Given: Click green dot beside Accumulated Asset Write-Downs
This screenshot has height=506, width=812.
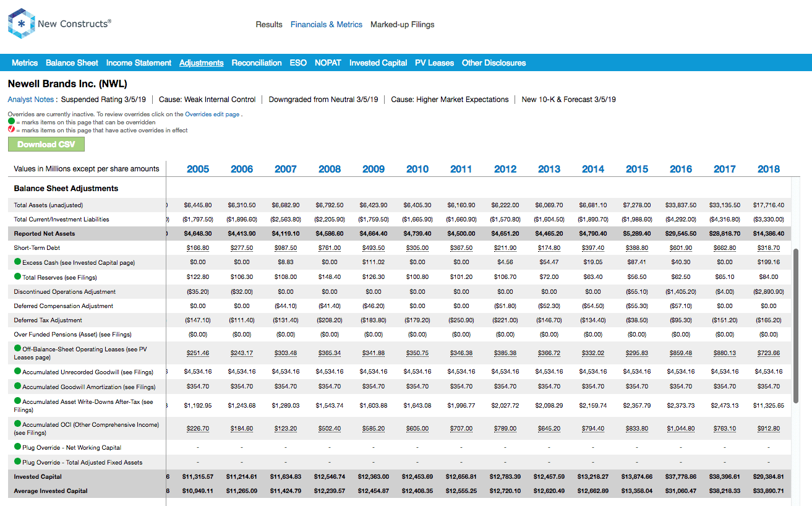Looking at the screenshot, I should tap(18, 401).
